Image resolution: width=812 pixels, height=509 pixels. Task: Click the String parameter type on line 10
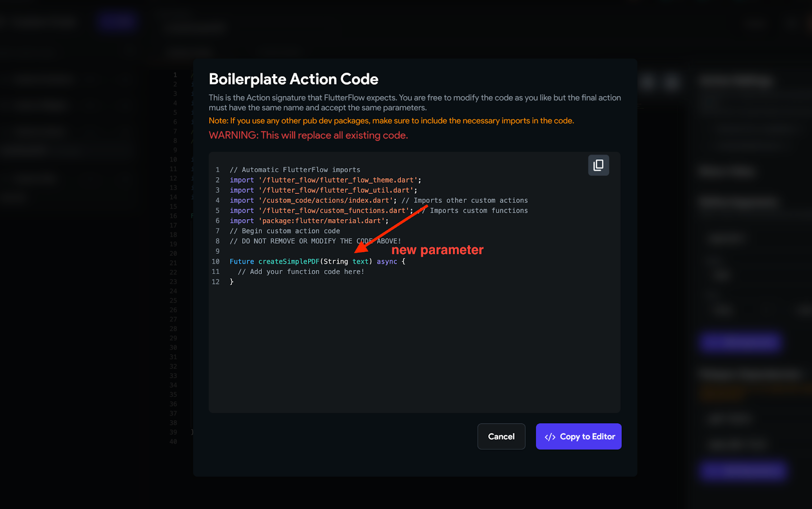point(335,261)
